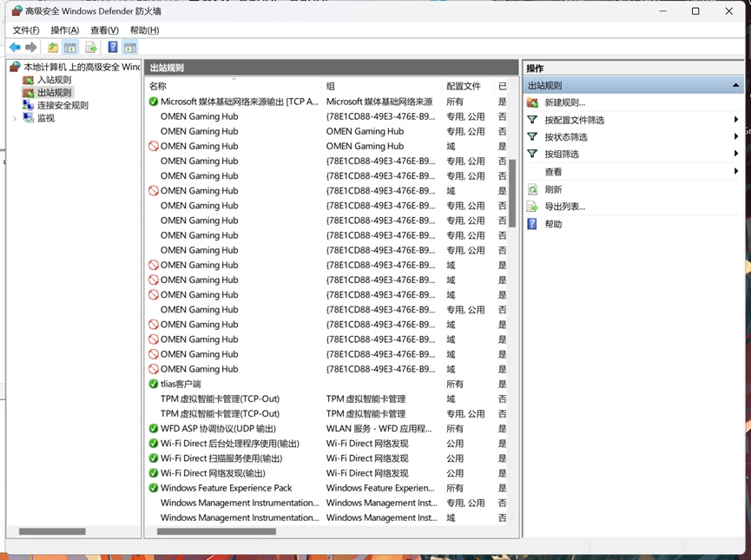The image size is (751, 560).
Task: Select Windows Management Instrumentation rule with 域 profile
Action: tap(327, 517)
